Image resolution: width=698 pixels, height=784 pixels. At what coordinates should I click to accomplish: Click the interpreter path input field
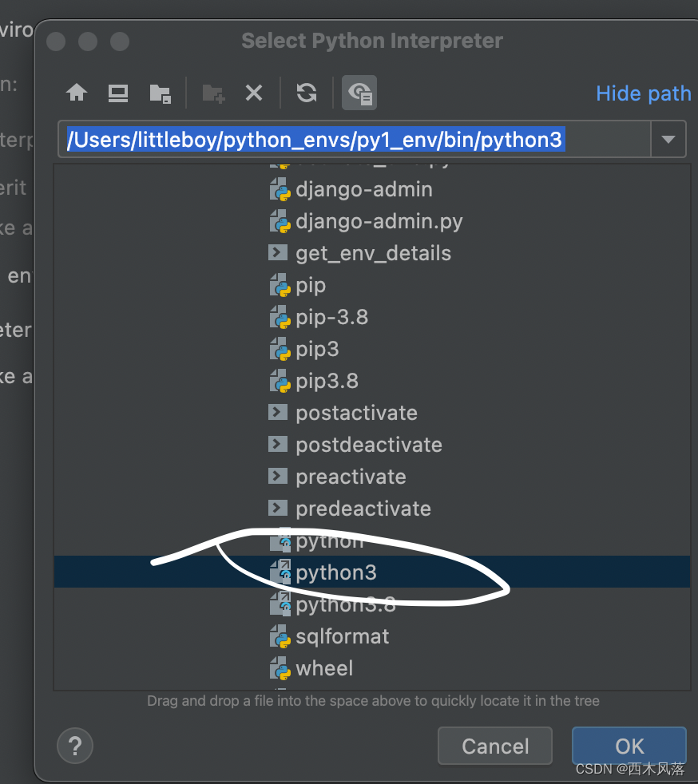(x=351, y=138)
